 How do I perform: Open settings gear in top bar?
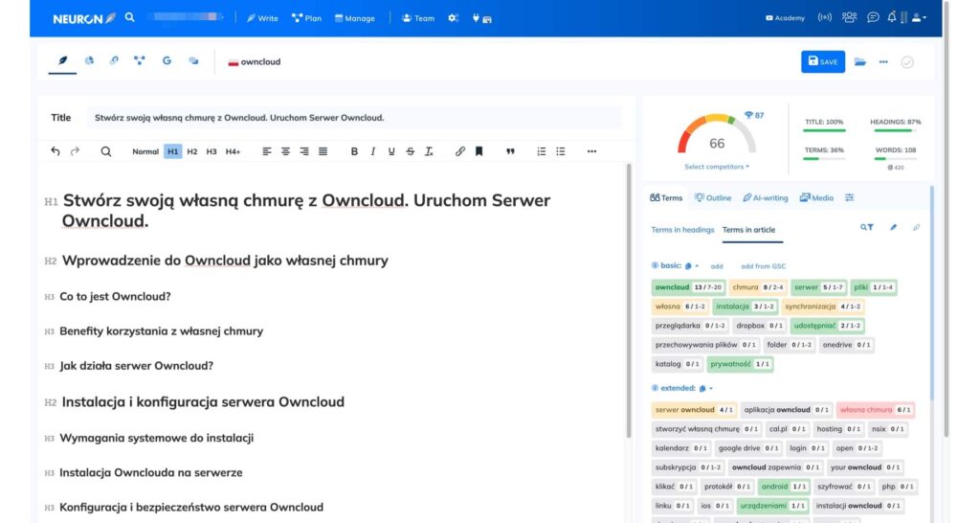(x=453, y=18)
